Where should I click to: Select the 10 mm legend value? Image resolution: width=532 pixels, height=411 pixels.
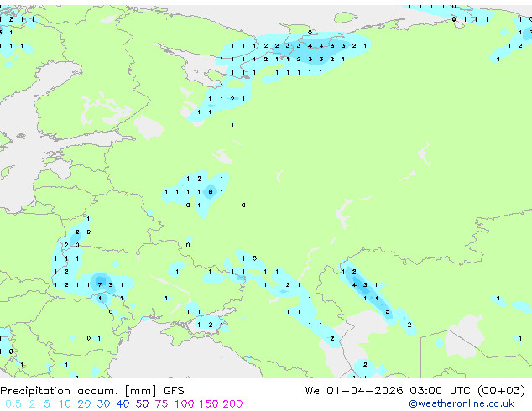coord(65,404)
